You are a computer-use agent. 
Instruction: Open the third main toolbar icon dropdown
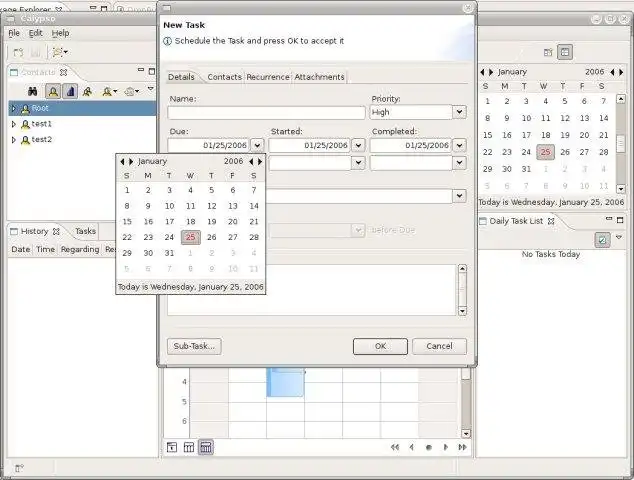[x=60, y=52]
